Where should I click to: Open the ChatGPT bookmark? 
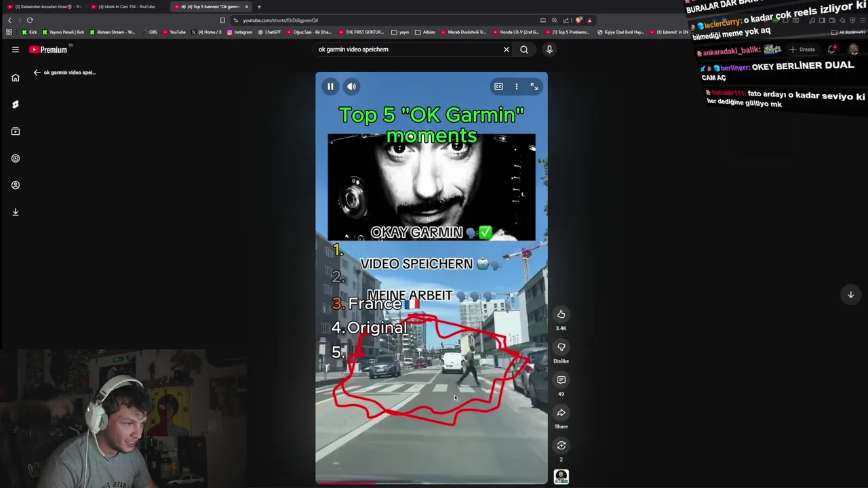click(x=270, y=32)
